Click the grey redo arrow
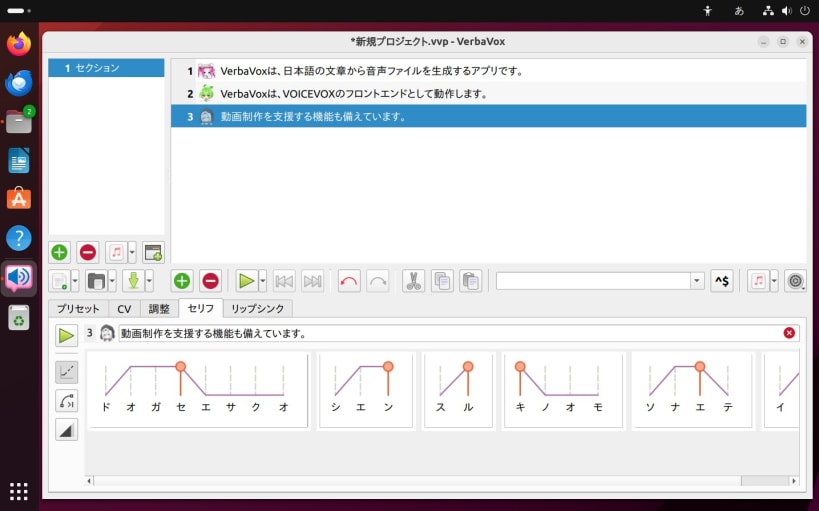 point(378,281)
